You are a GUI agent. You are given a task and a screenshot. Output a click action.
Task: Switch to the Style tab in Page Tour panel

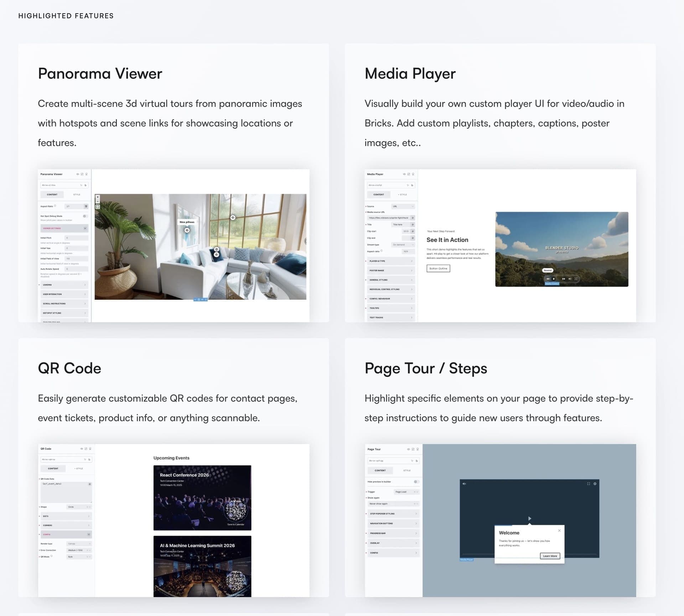407,470
